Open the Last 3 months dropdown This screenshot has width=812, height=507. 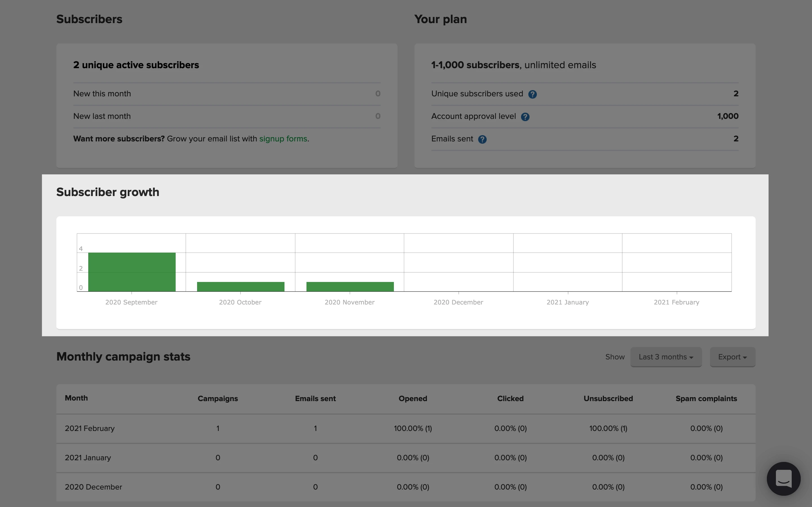666,357
